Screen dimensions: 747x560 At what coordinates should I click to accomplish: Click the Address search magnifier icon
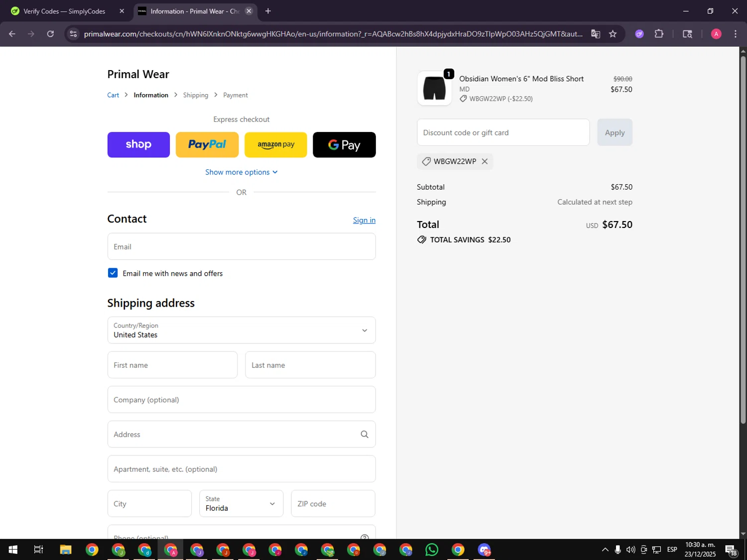click(x=365, y=434)
